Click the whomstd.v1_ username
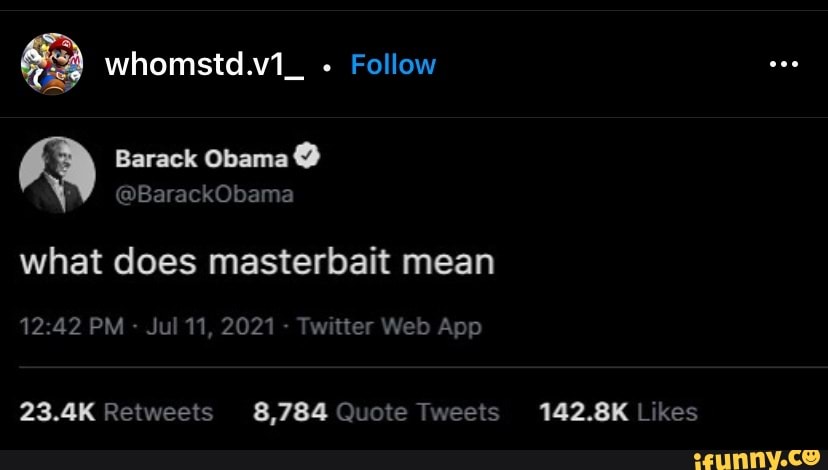 204,65
